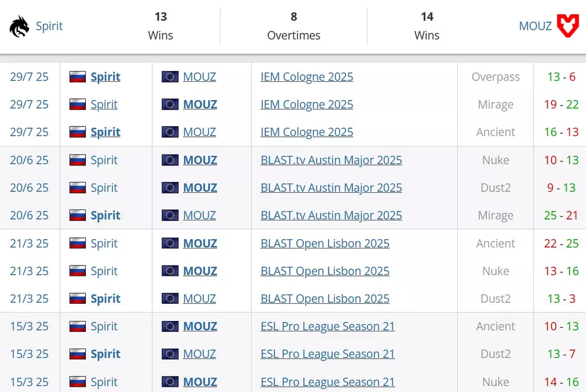Viewport: 586px width, 392px height.
Task: Click the Russian flag in the 15/3 Ancient row
Action: click(78, 326)
